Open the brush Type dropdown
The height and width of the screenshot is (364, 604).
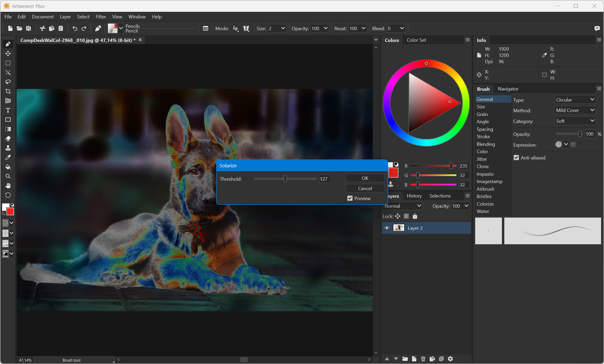coord(575,100)
